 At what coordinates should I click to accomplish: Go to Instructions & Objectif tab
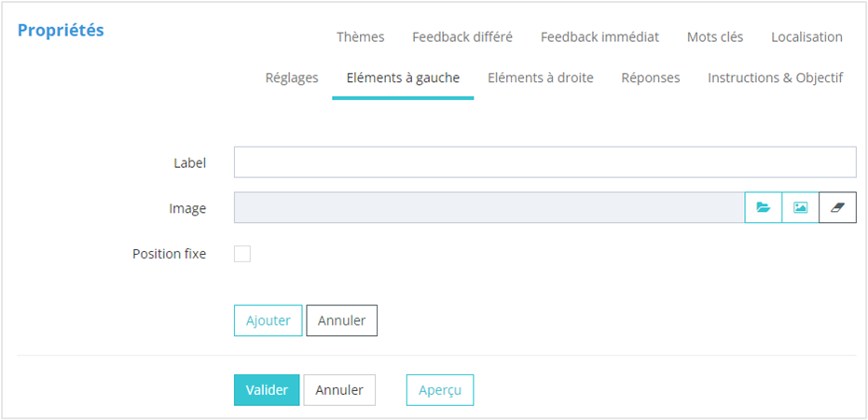point(775,77)
